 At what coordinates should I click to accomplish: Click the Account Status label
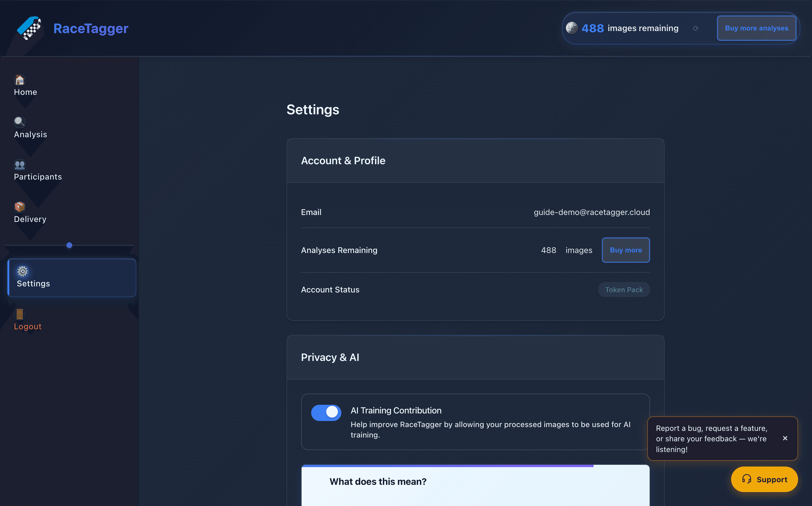coord(330,290)
